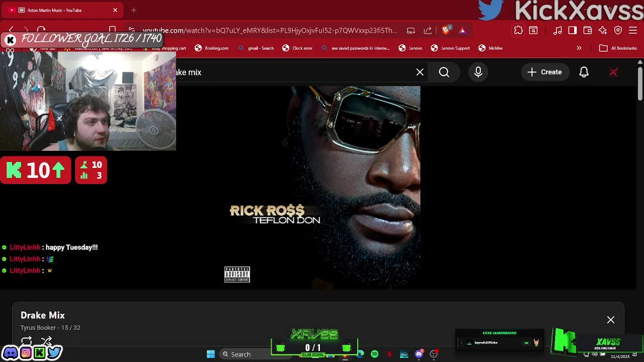Open Brave Rewards triangle icon

(x=462, y=30)
